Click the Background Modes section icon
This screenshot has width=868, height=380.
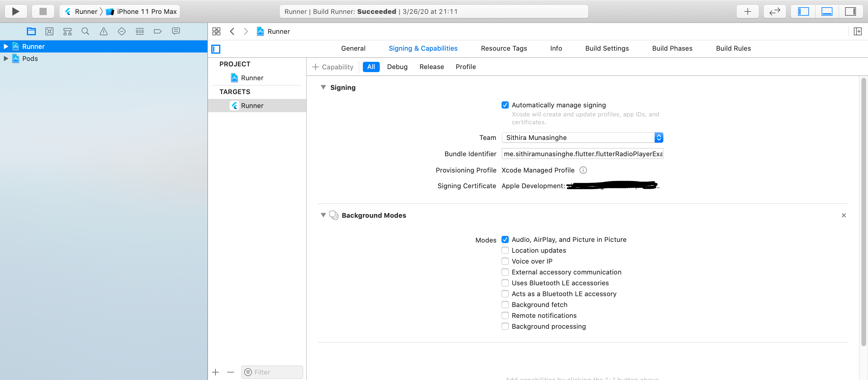[x=334, y=215]
